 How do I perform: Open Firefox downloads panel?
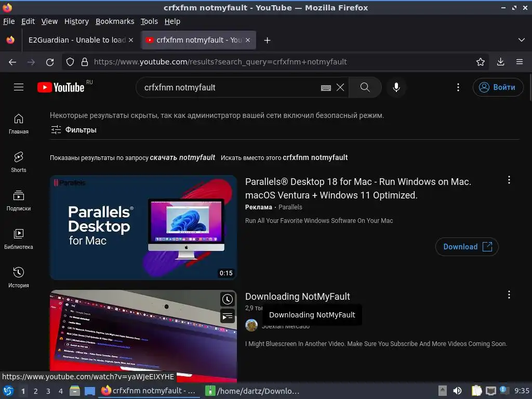tap(500, 62)
